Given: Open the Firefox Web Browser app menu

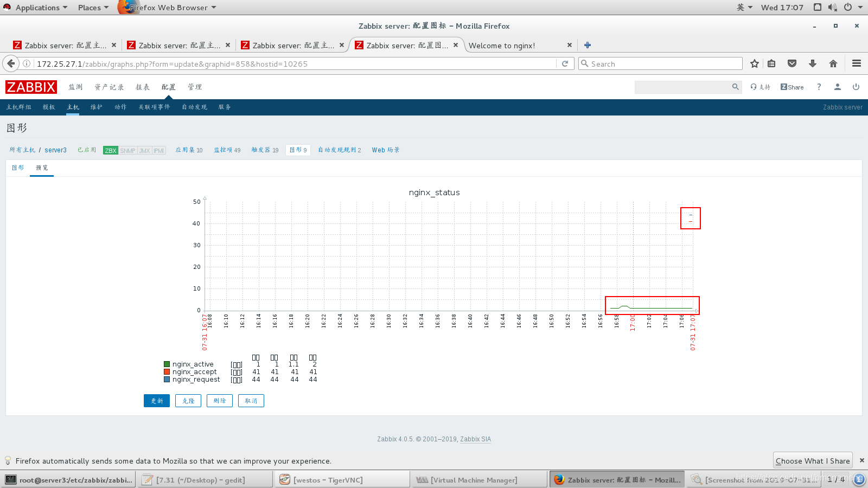Looking at the screenshot, I should point(168,7).
